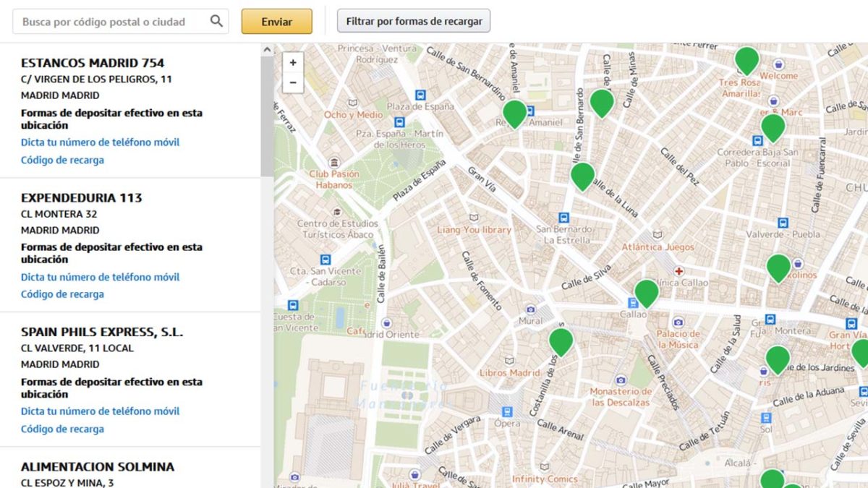Zoom in on the map

(x=293, y=63)
